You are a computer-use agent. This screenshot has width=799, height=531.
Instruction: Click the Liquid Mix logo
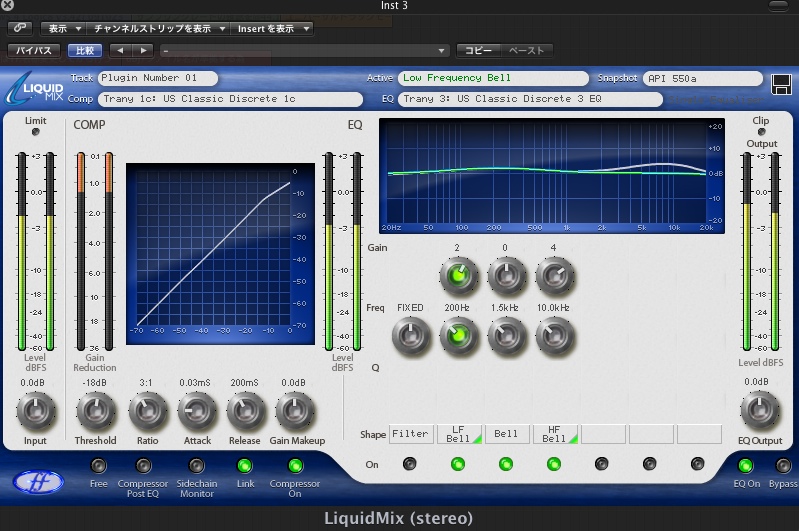35,89
